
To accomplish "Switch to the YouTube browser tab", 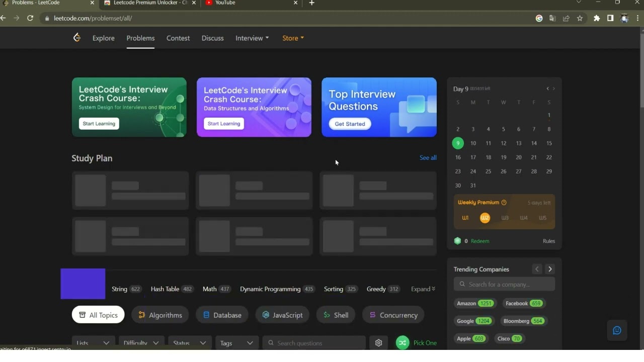I will [x=252, y=3].
